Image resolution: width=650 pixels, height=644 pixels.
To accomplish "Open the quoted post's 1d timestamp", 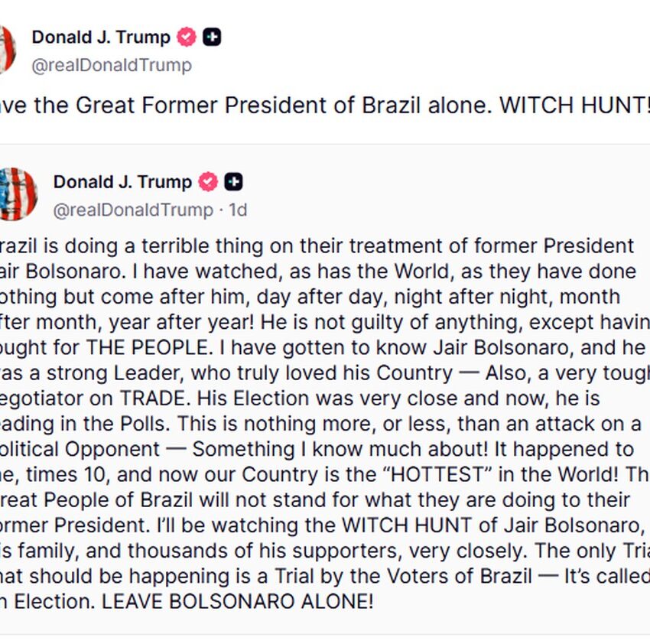I will 238,210.
